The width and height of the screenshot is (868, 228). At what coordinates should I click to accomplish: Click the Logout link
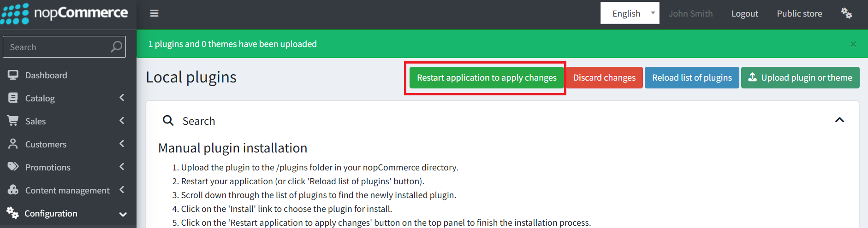tap(745, 14)
